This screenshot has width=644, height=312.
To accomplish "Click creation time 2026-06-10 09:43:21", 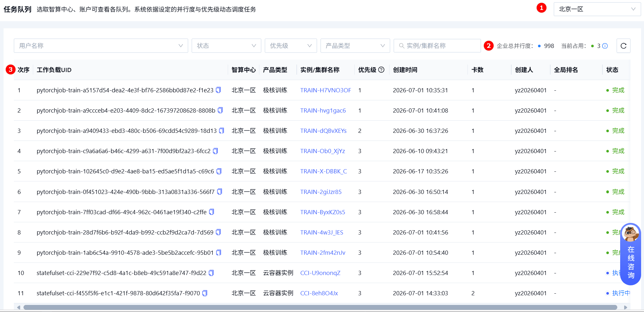I will coord(420,151).
